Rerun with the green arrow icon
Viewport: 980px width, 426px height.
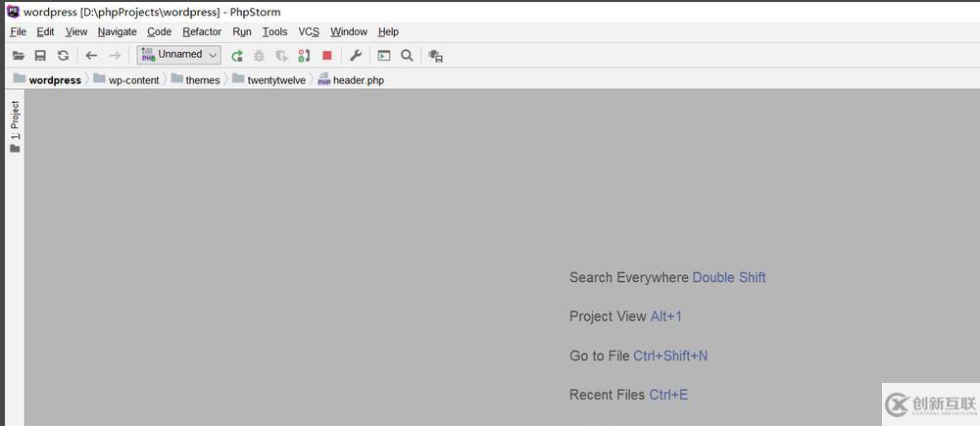[237, 56]
